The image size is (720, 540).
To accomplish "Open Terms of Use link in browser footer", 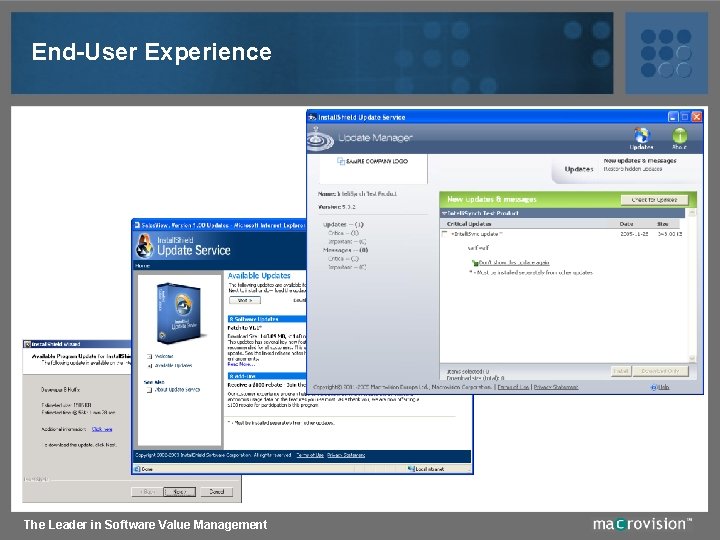I will 310,456.
